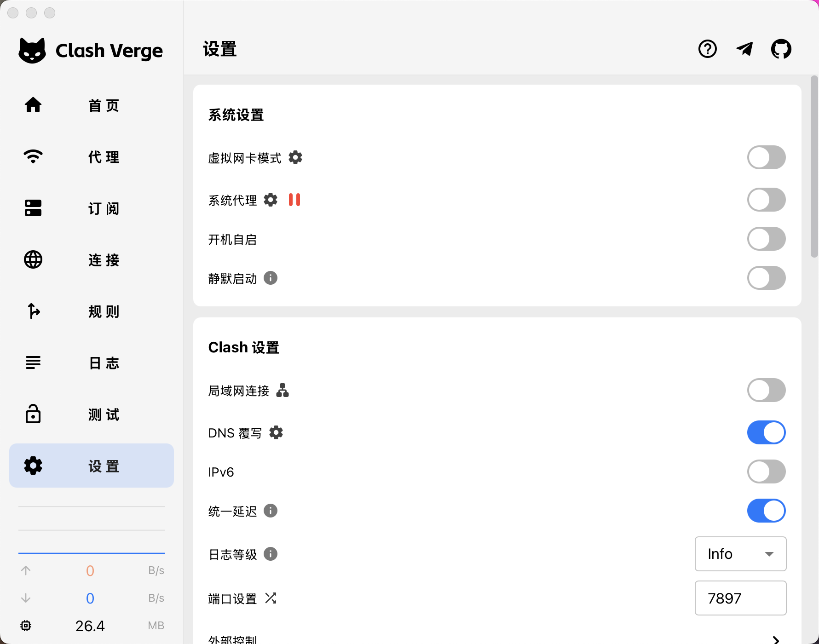The width and height of the screenshot is (819, 644).
Task: Click the Clash 设置 section heading
Action: click(x=244, y=347)
